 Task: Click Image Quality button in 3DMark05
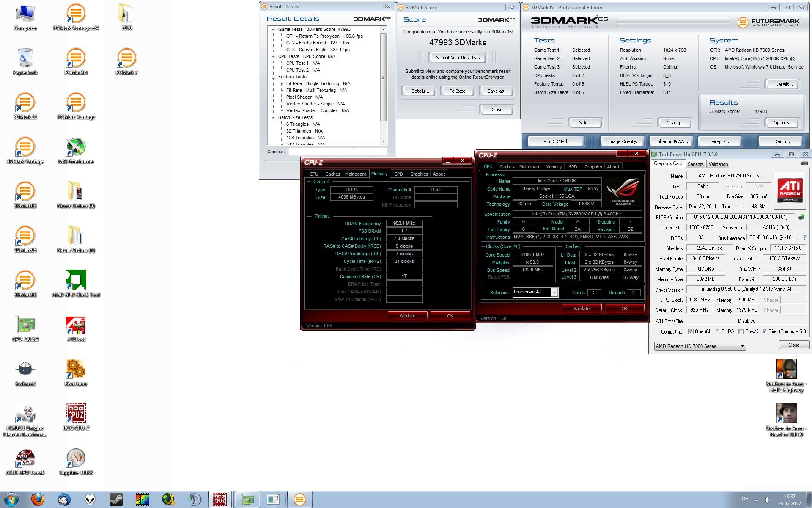pos(623,141)
